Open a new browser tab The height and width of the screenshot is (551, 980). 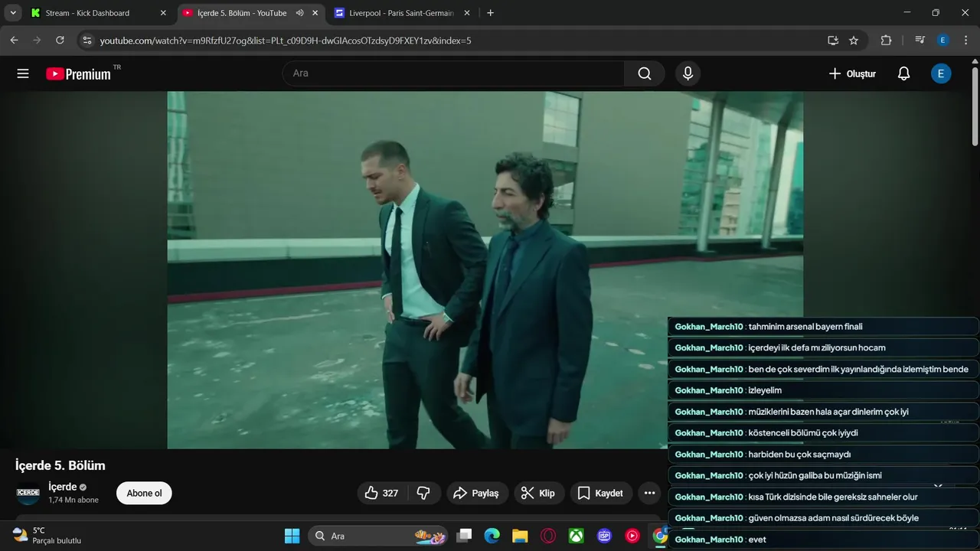490,13
